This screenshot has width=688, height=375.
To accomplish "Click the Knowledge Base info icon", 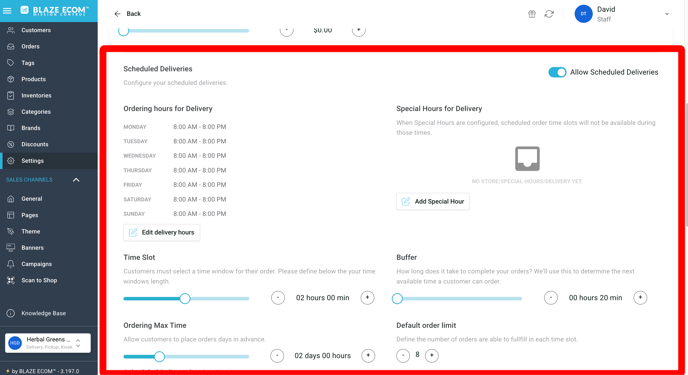I will (11, 313).
